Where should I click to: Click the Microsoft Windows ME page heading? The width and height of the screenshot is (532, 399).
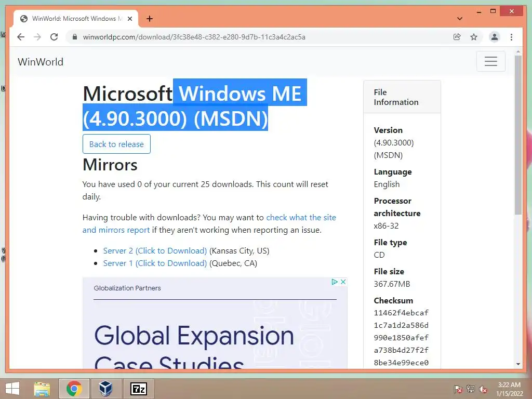coord(195,105)
